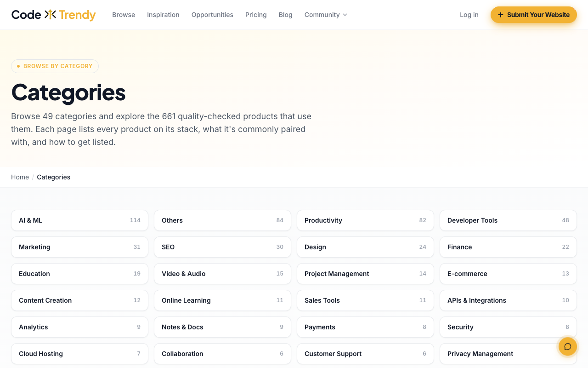Image resolution: width=588 pixels, height=368 pixels.
Task: Open the Others category card
Action: pos(222,220)
